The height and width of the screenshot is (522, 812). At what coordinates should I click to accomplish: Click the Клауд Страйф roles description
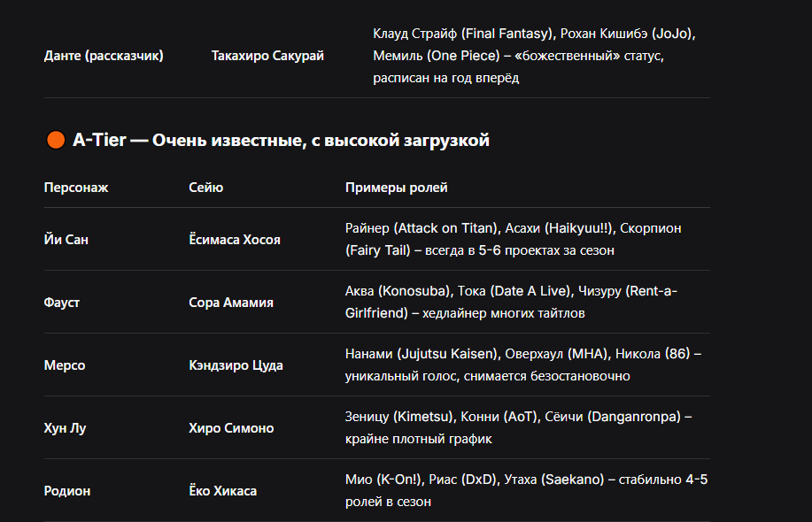coord(535,56)
